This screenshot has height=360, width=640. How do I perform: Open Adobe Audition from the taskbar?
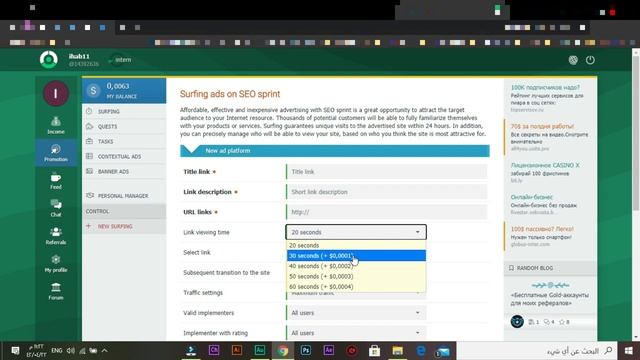(260, 351)
